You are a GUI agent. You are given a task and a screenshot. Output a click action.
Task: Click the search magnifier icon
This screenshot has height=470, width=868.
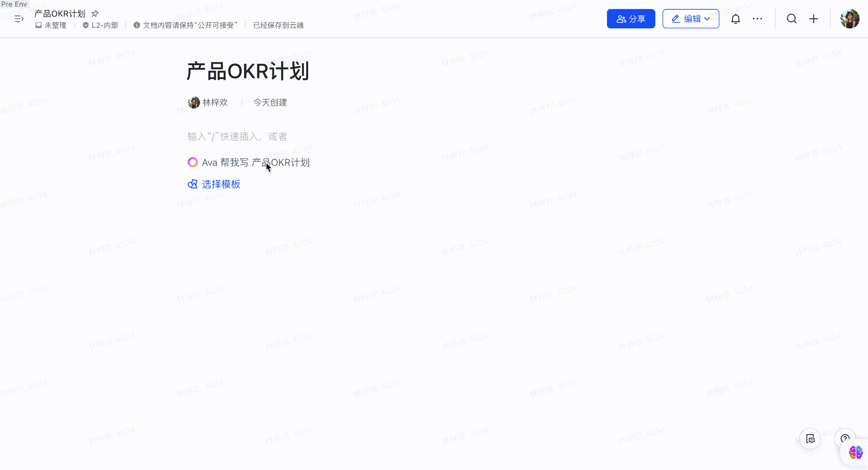pos(792,19)
